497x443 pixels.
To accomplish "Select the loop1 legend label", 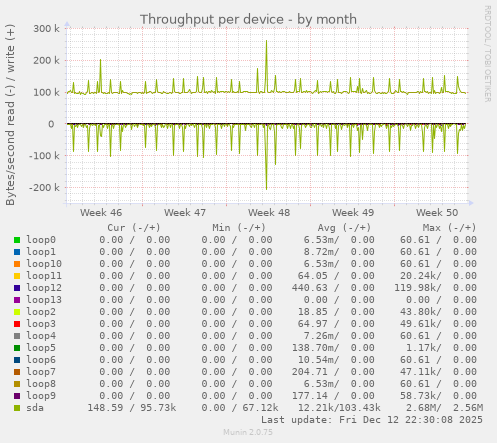I will [41, 252].
